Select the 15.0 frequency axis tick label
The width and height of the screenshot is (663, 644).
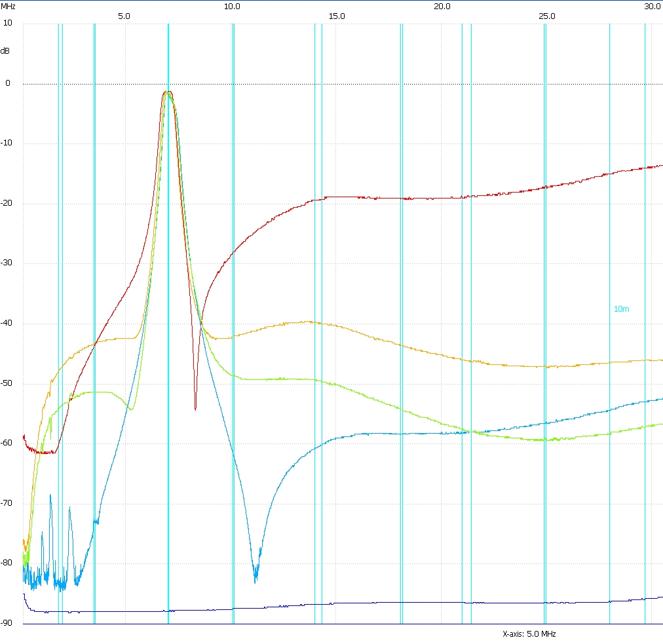point(337,15)
